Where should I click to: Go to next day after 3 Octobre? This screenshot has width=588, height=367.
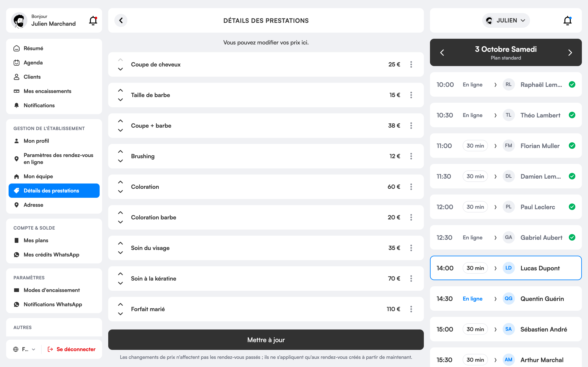[570, 52]
